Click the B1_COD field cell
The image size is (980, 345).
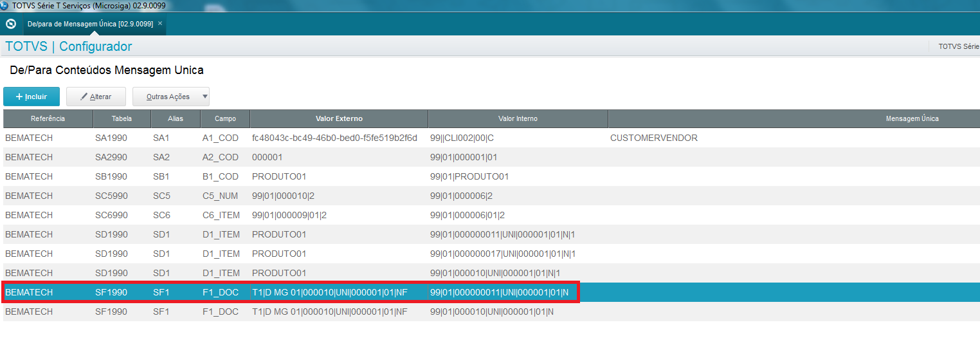(x=225, y=176)
